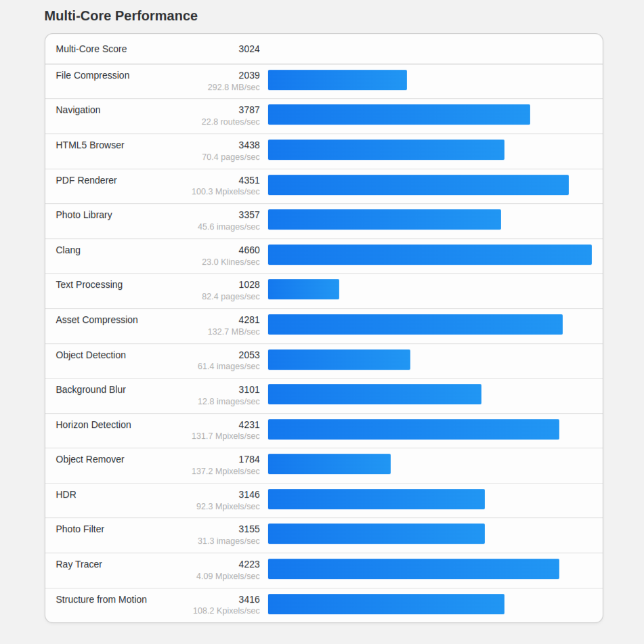The height and width of the screenshot is (644, 644).
Task: Click the short Text Processing bar
Action: pos(303,289)
